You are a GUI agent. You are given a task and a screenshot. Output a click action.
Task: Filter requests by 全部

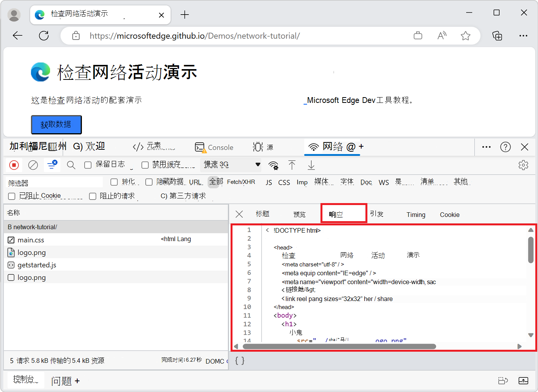[x=216, y=181]
